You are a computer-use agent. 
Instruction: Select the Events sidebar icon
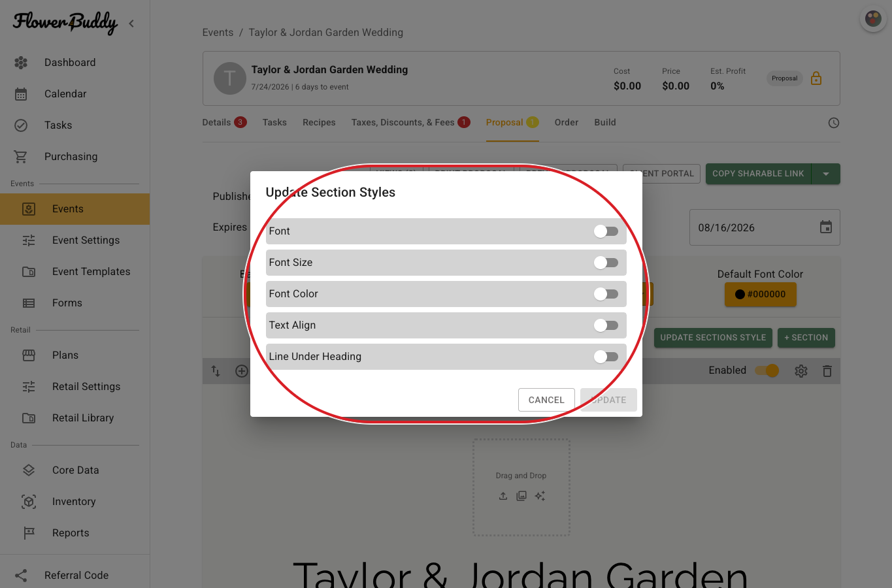pos(29,209)
